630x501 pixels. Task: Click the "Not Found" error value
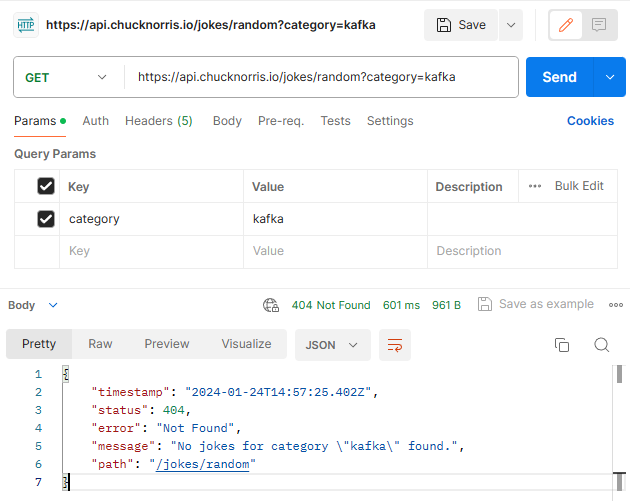click(195, 428)
